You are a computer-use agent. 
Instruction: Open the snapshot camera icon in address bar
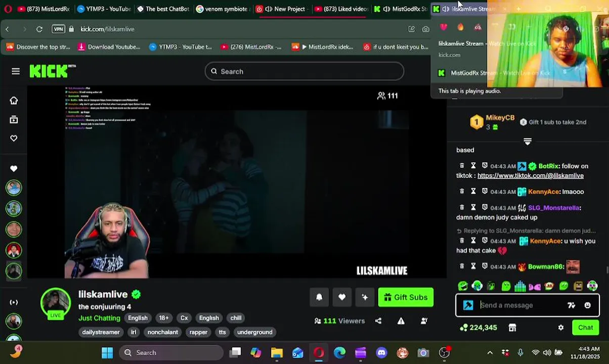pos(426,29)
